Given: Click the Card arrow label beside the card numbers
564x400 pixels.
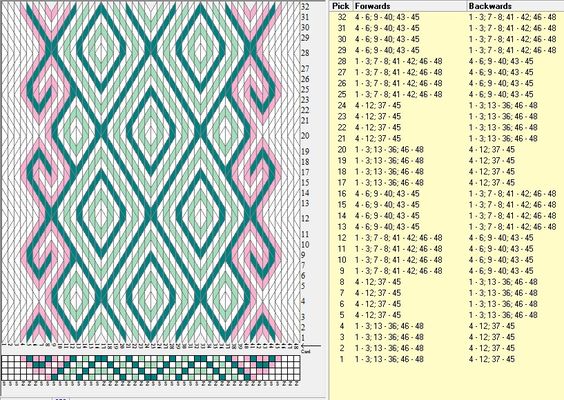Looking at the screenshot, I should [305, 351].
